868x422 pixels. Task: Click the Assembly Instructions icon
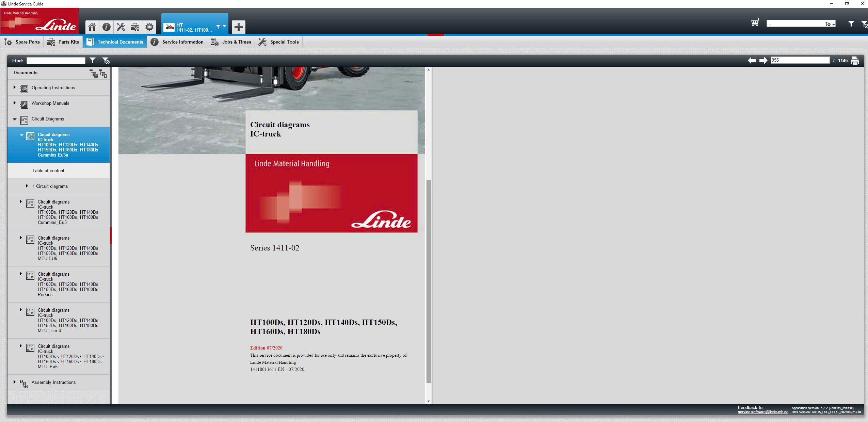24,384
